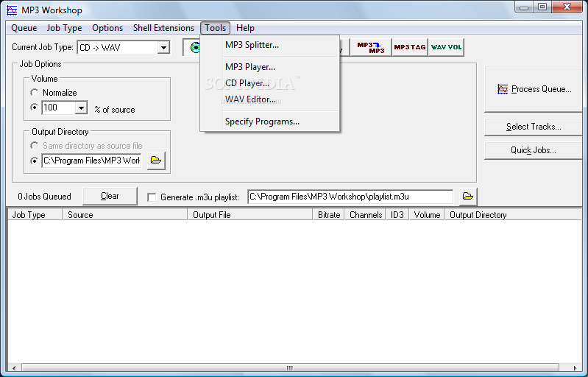Viewport: 588px width, 377px height.
Task: Open the Job Type menu
Action: [64, 28]
